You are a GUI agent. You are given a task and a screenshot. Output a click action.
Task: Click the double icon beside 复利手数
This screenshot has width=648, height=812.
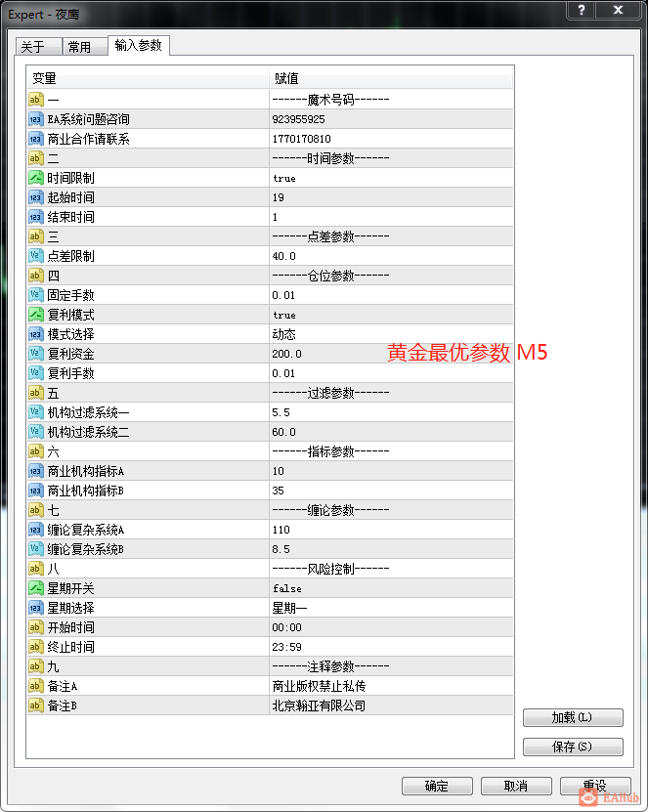[x=35, y=373]
